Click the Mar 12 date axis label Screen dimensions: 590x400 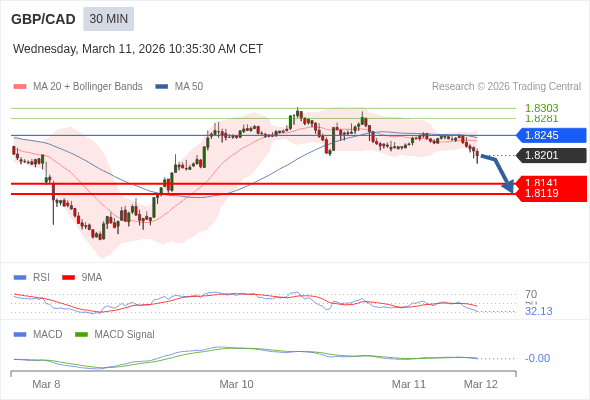[481, 384]
